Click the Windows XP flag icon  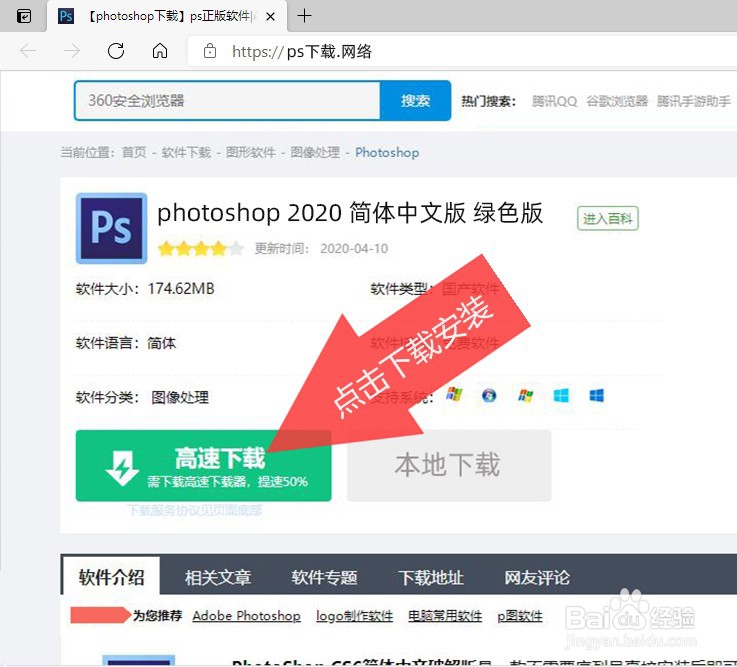coord(454,395)
